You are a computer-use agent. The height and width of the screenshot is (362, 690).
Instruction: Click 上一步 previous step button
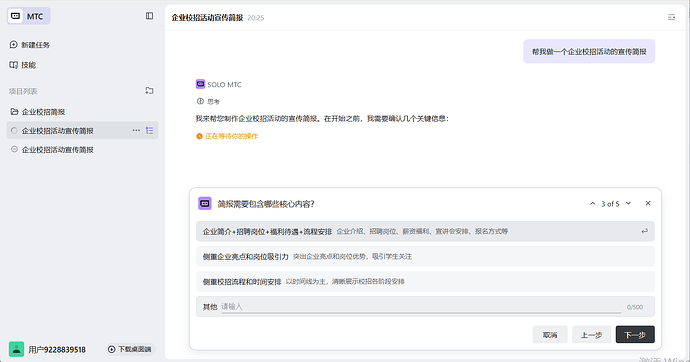[x=591, y=335]
